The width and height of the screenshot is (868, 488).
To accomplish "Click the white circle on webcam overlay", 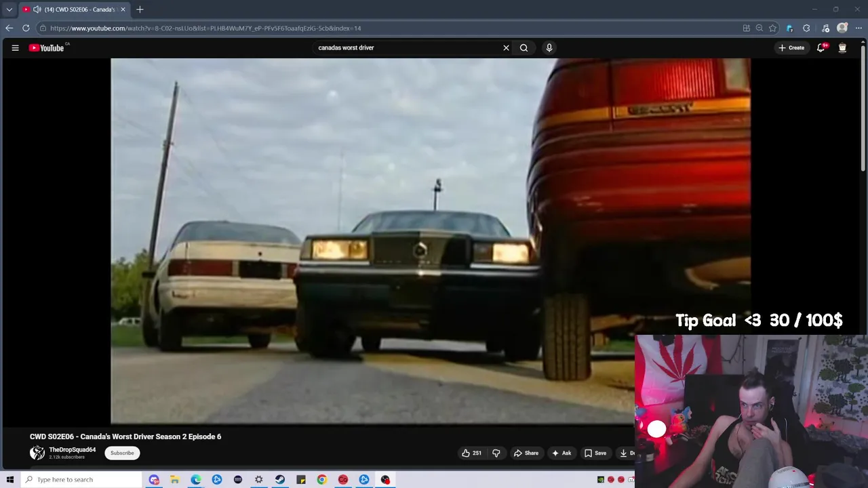I will 656,429.
